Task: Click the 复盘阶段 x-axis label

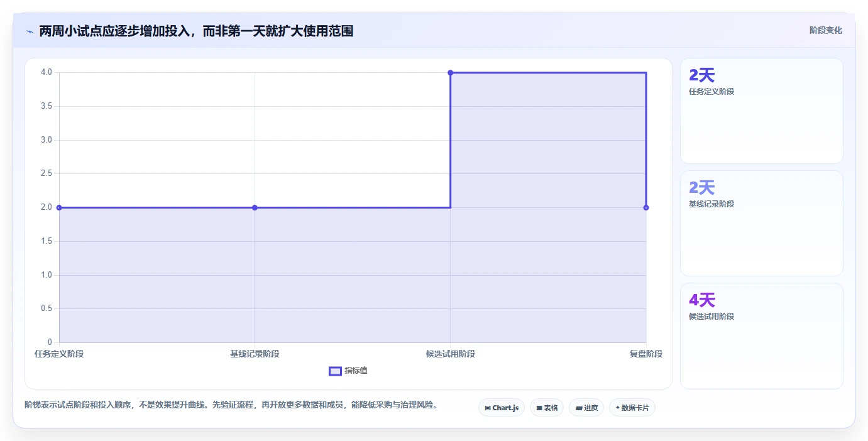Action: click(x=646, y=354)
